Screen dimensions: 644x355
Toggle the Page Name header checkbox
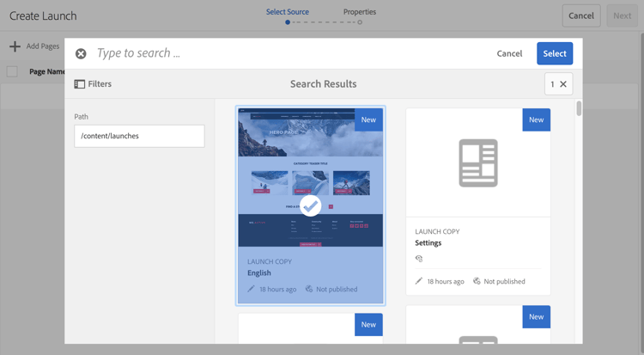[x=12, y=71]
